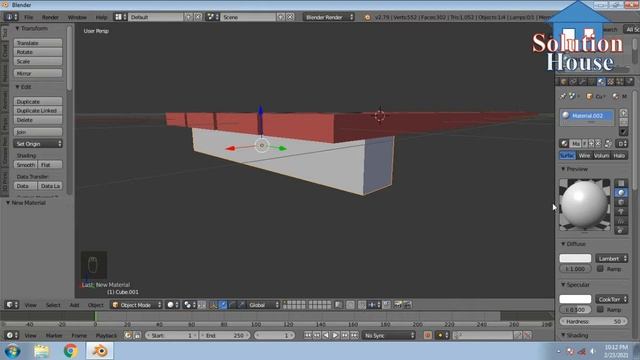640x360 pixels.
Task: Open the Blender Render engine dropdown
Action: pos(329,17)
